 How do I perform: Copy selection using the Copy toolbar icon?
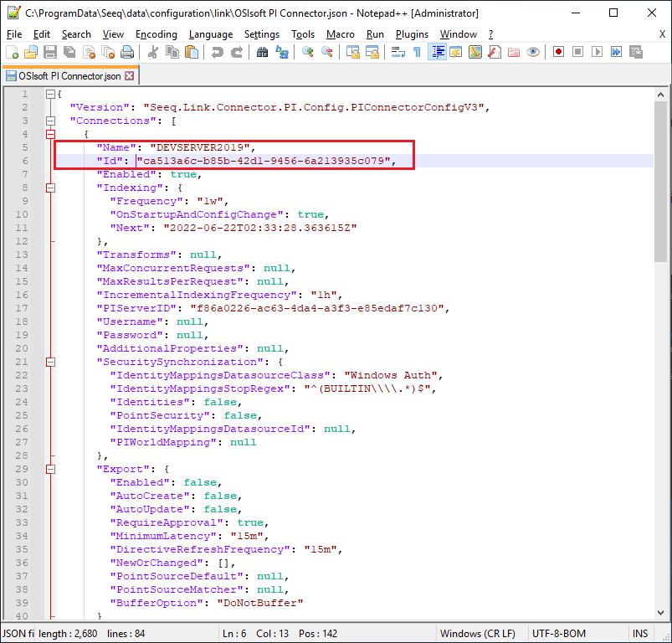(x=172, y=52)
